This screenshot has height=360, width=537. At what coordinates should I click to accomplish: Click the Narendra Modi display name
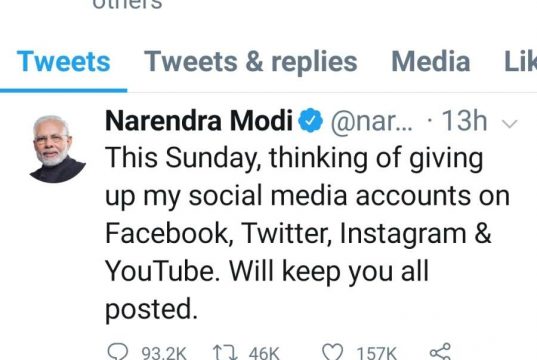199,121
